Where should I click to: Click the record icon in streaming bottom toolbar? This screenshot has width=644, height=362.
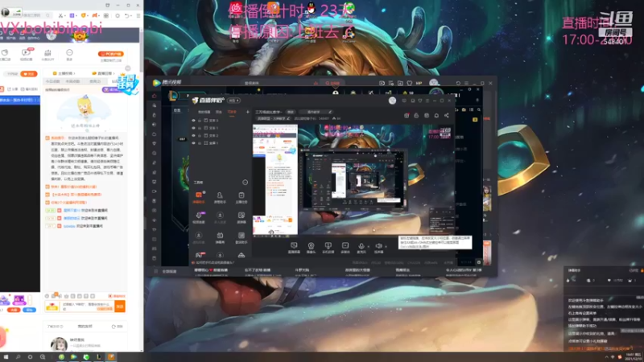[345, 248]
